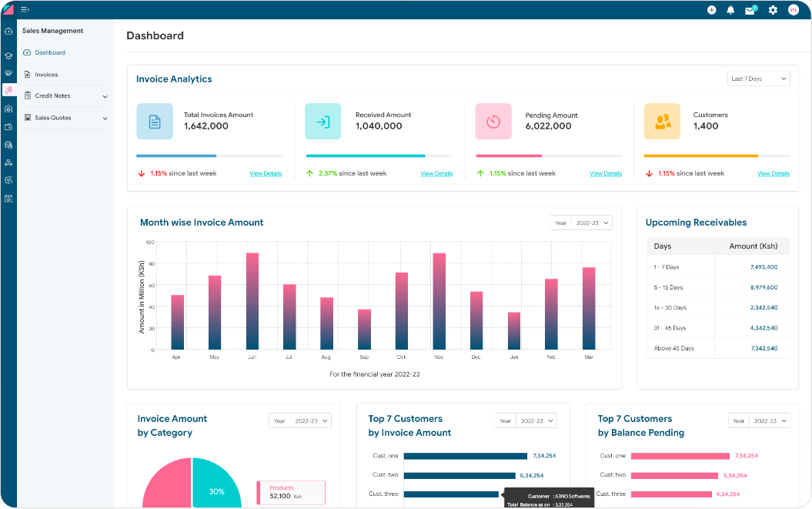Open the hierarchy people icon in the left rail
The width and height of the screenshot is (812, 509).
[8, 162]
